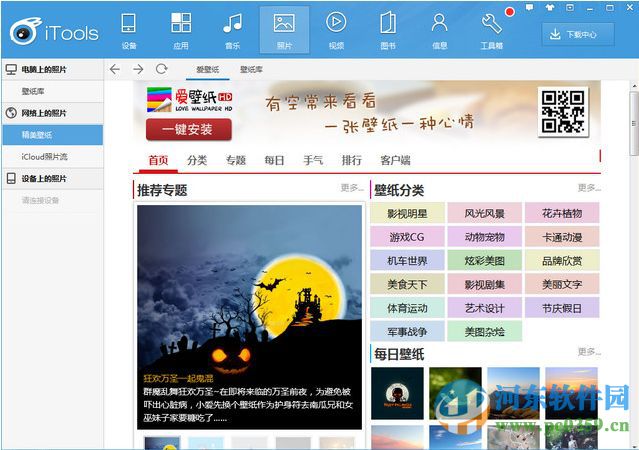Open the feedback message icon in title bar
Screen dimensions: 639x450
pos(530,7)
